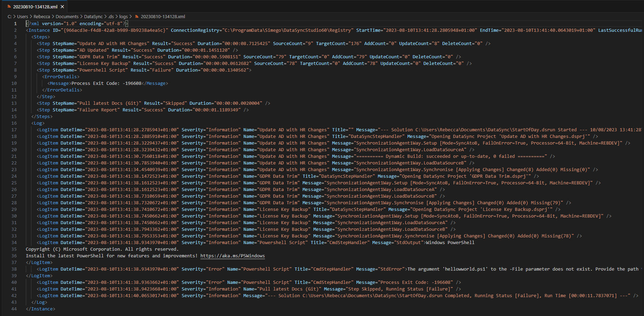Click SourceCount="78" on line 7
Image resolution: width=644 pixels, height=316 pixels.
tap(275, 64)
